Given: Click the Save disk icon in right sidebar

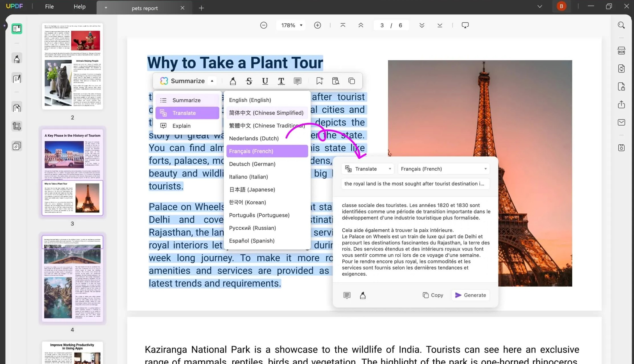Looking at the screenshot, I should click(621, 148).
